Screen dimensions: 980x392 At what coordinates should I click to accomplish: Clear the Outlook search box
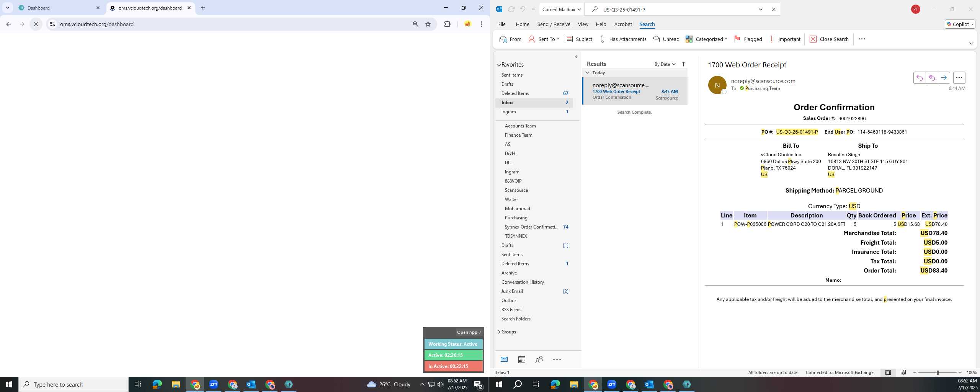(773, 9)
